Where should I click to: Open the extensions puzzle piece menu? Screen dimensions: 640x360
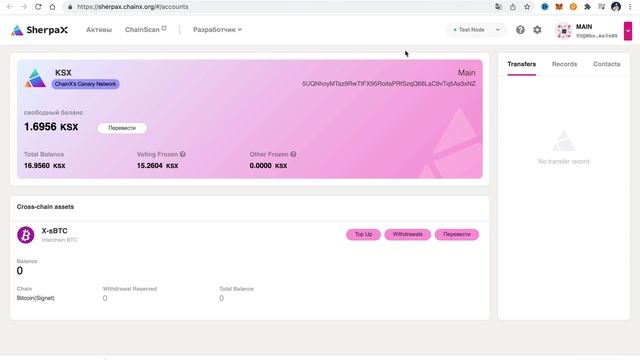587,7
